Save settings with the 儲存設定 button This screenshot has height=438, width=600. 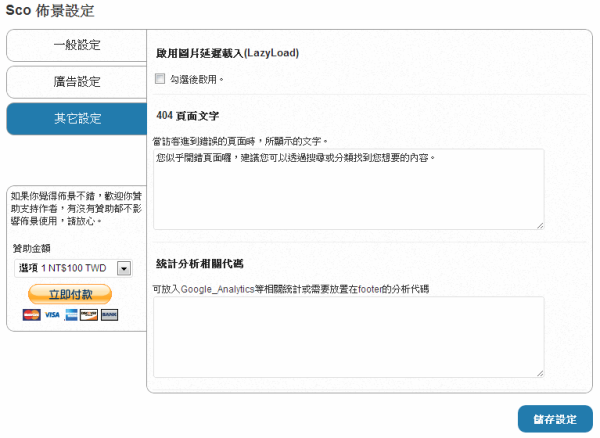pos(555,419)
